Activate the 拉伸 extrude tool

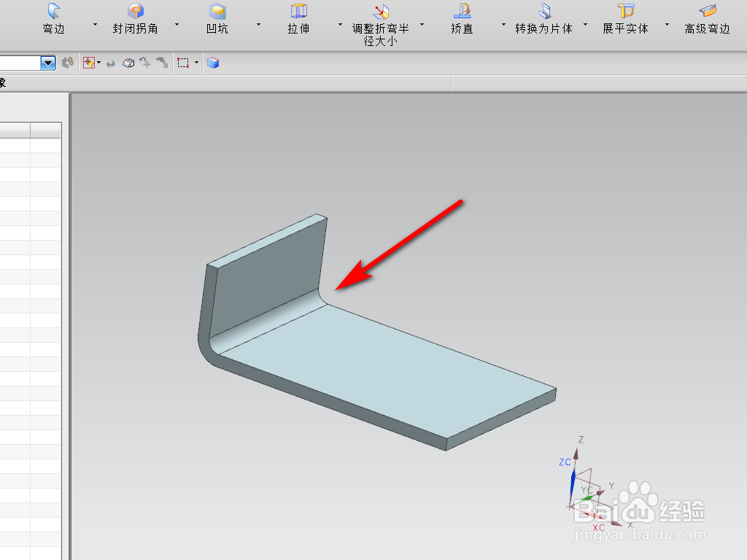coord(298,18)
